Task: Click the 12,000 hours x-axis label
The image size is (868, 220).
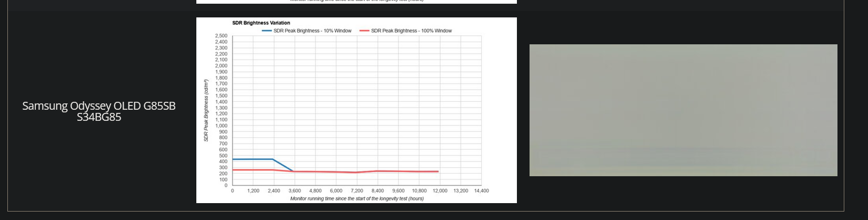Action: point(440,191)
